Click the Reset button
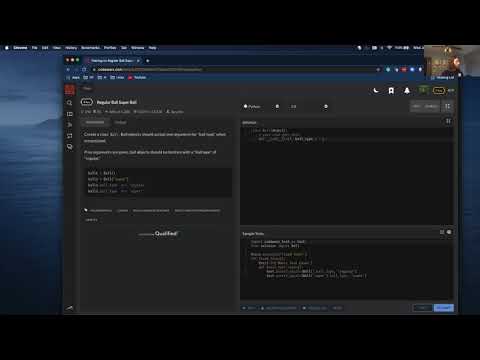The width and height of the screenshot is (480, 360). click(337, 308)
